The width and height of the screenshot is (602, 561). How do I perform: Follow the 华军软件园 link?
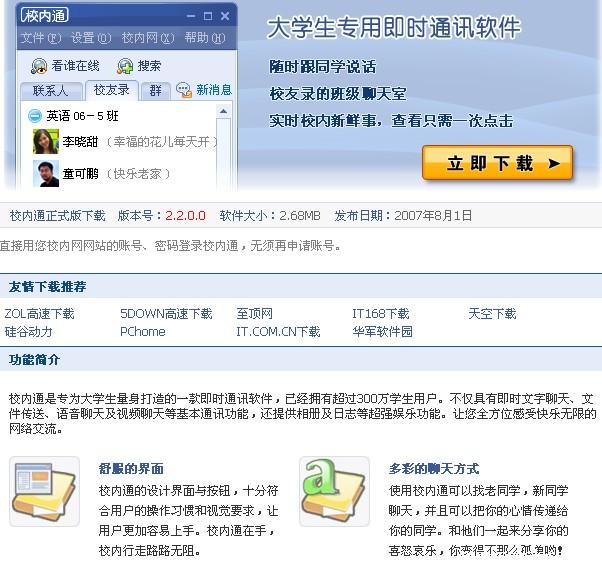tap(382, 331)
